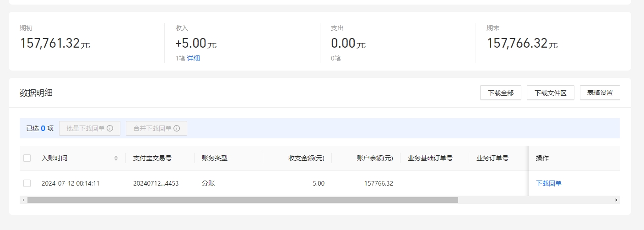Click the 支付宝交易号 column header
Viewport: 644px width, 230px height.
coord(152,158)
